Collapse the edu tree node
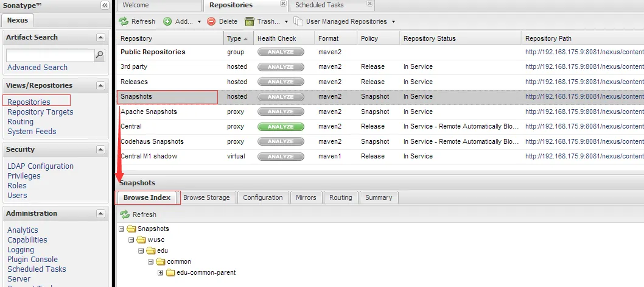The height and width of the screenshot is (287, 644). click(x=141, y=251)
